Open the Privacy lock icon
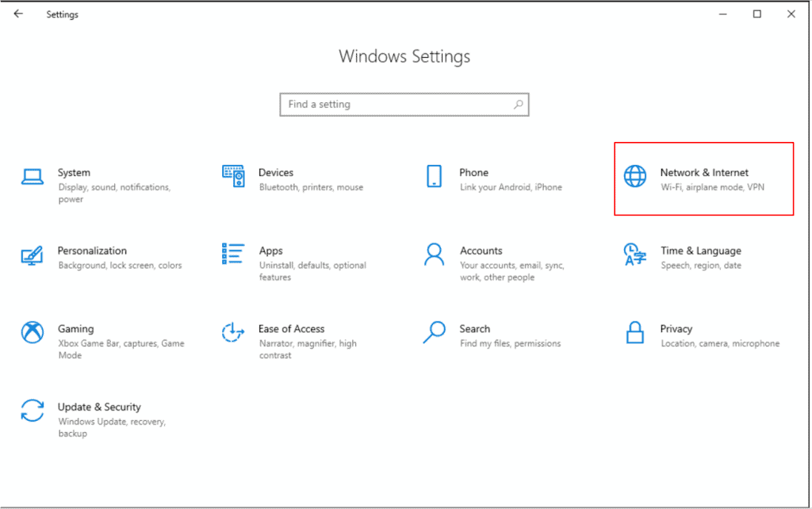This screenshot has height=509, width=812. point(634,332)
